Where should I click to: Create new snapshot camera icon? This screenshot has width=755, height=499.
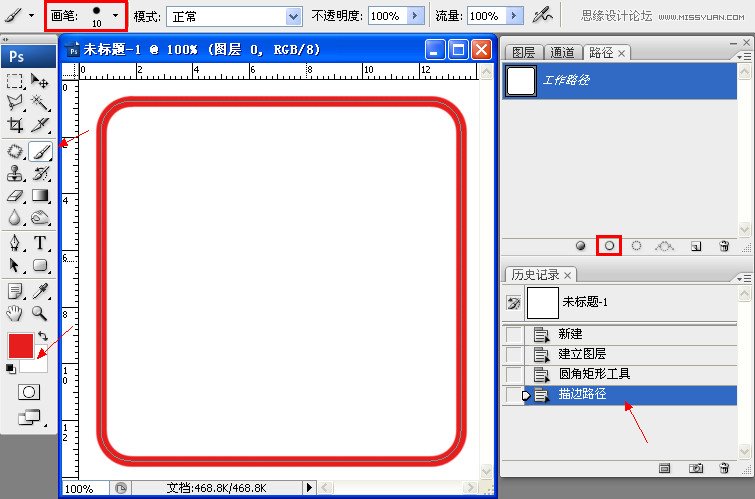click(696, 468)
